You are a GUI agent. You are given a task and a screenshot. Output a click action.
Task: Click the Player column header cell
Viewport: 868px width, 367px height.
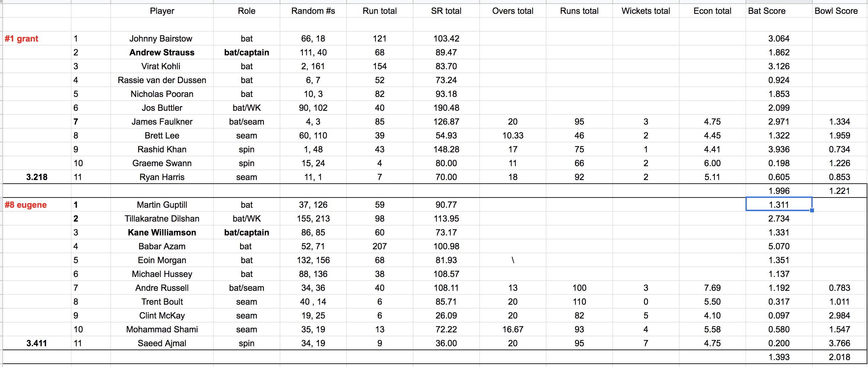162,11
